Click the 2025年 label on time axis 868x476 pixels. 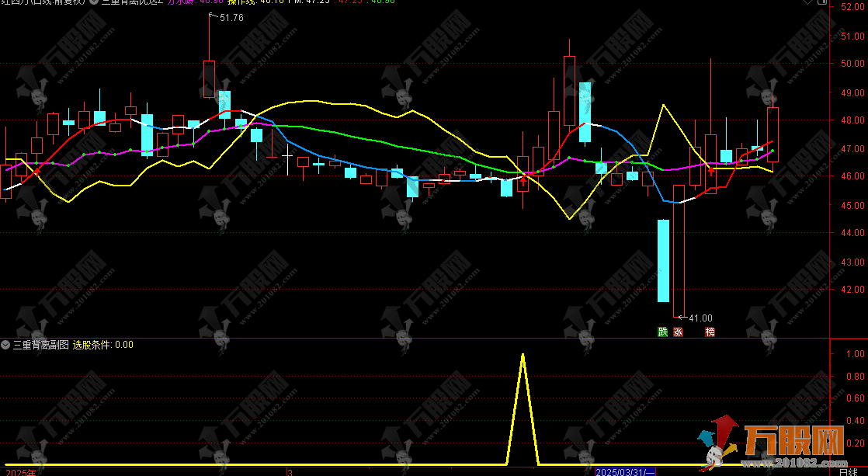coord(19,471)
